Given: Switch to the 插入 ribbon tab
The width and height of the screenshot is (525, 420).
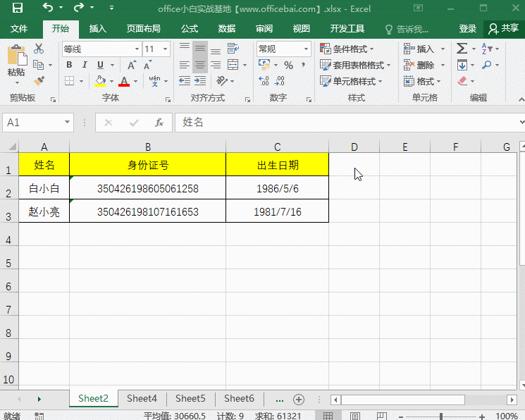Looking at the screenshot, I should (x=97, y=29).
